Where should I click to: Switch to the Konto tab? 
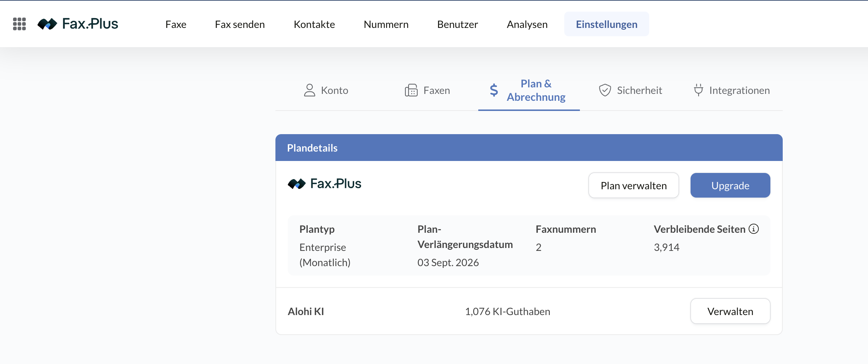[326, 90]
